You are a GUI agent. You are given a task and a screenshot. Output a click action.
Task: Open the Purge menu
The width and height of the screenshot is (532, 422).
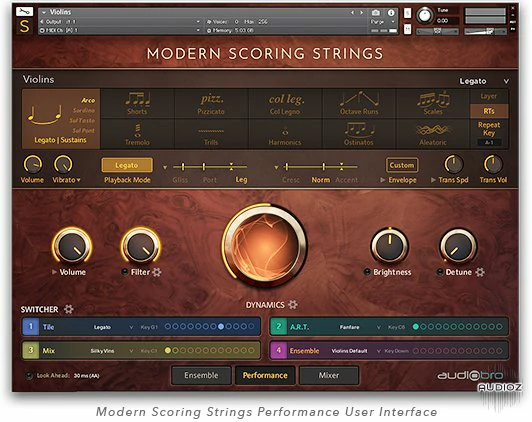click(383, 22)
